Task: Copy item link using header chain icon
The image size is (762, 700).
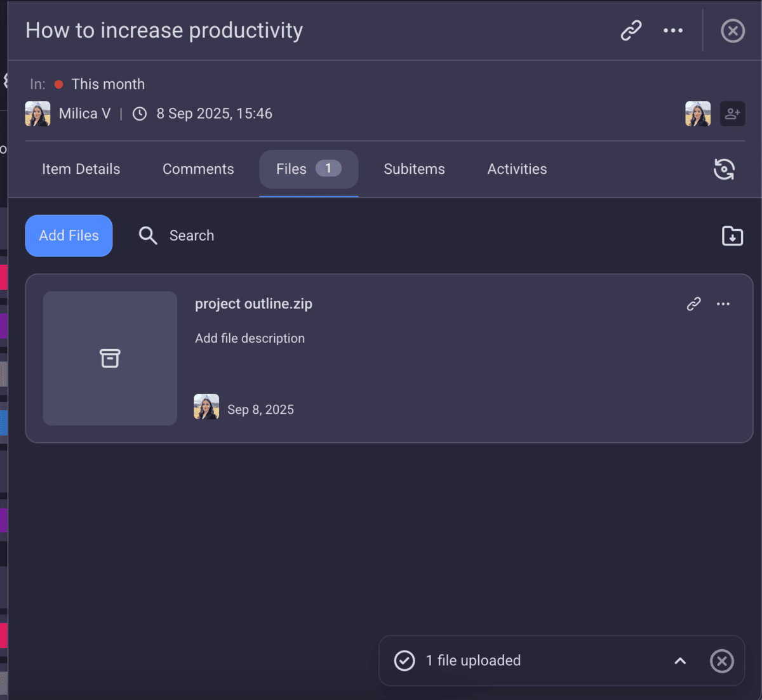Action: [x=631, y=30]
